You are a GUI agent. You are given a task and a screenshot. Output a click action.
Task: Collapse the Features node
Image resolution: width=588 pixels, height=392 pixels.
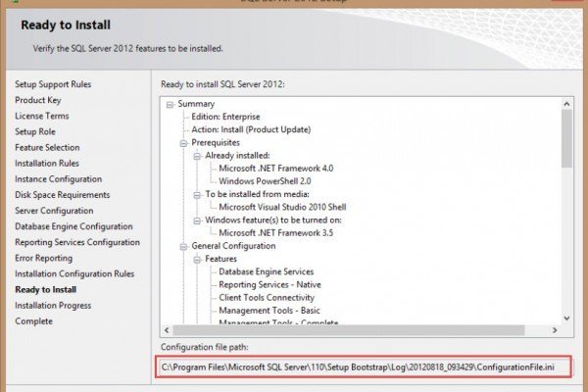pos(197,260)
